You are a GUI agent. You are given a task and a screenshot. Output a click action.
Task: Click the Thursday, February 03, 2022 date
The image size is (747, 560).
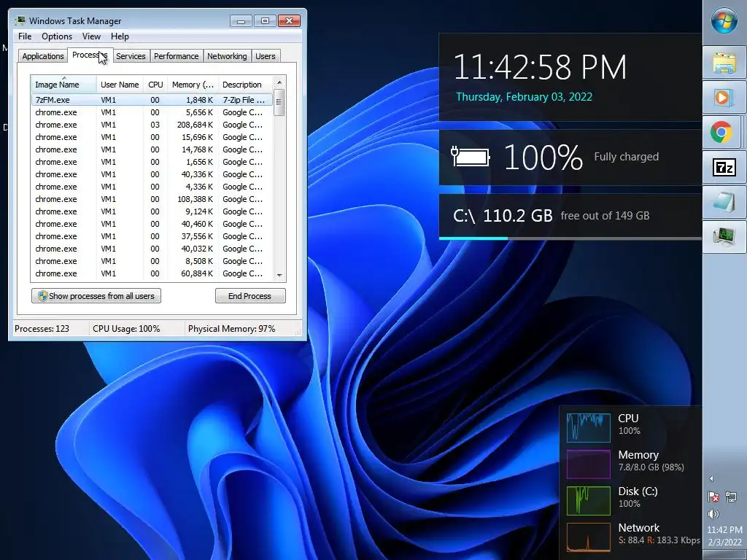[524, 97]
